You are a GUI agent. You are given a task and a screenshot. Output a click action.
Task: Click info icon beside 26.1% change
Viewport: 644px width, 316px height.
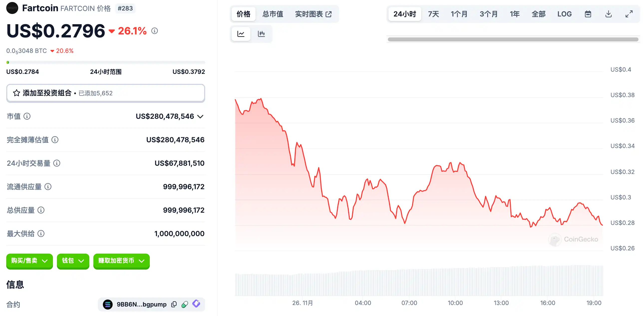click(155, 31)
